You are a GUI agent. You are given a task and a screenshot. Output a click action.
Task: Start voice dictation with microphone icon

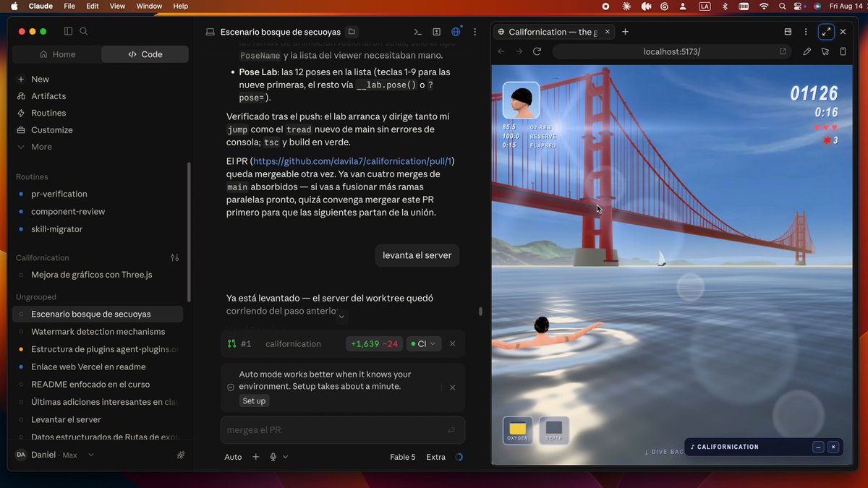tap(273, 457)
